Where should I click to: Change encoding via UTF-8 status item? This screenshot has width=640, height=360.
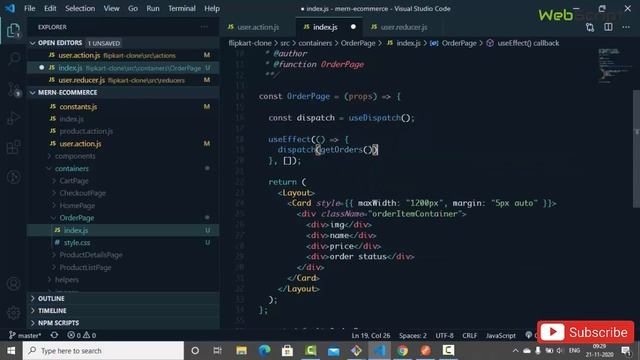444,336
